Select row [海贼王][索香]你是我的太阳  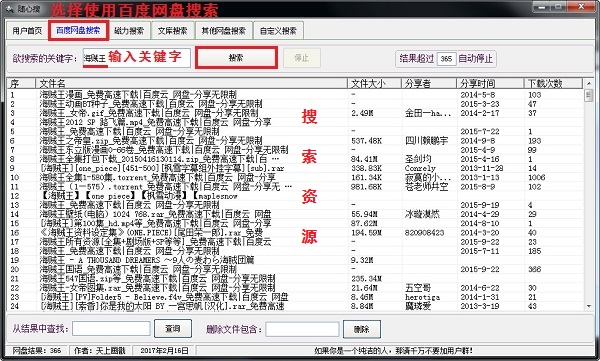(295, 306)
